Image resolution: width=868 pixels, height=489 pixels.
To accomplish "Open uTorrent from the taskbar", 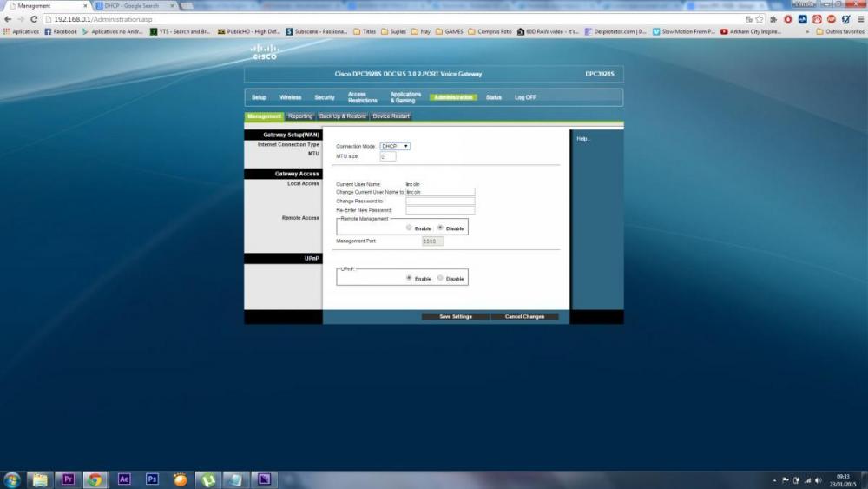I will click(208, 479).
